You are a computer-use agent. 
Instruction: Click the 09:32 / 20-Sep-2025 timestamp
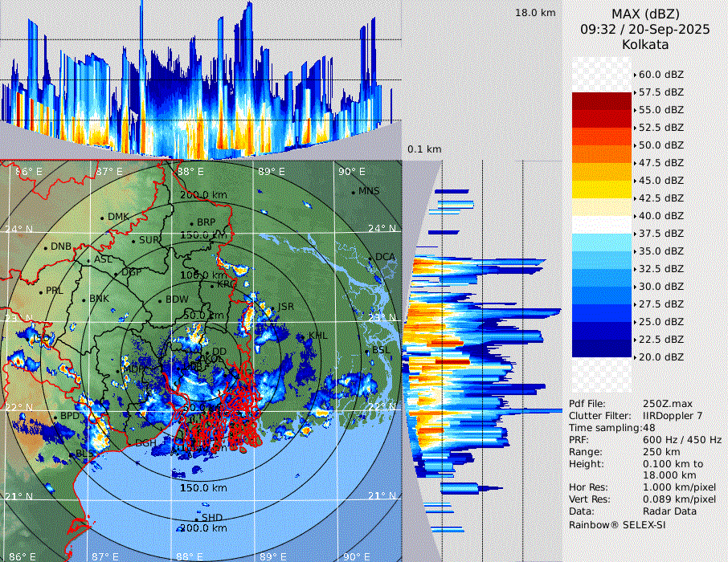click(645, 30)
